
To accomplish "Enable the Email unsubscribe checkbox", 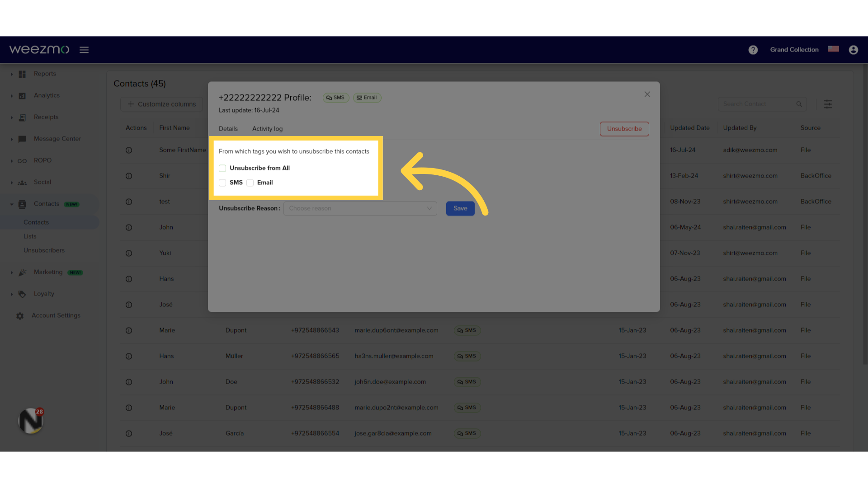I will tap(250, 183).
